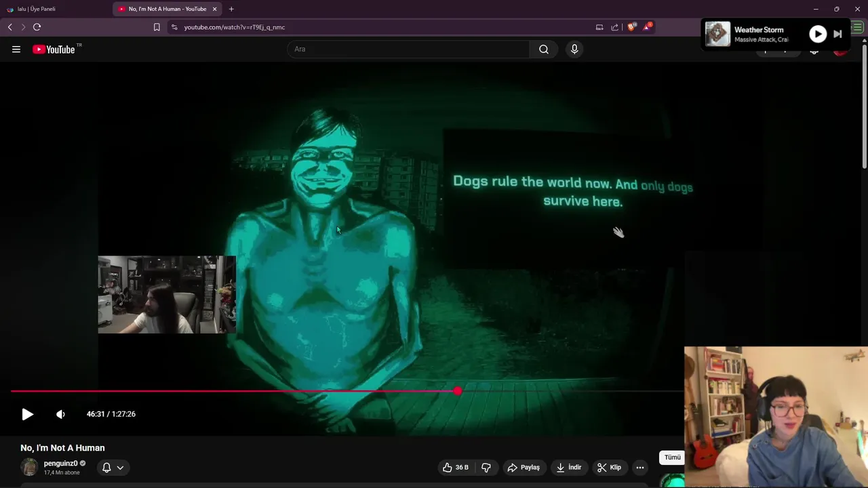Open Brave Shields lion icon

point(631,27)
